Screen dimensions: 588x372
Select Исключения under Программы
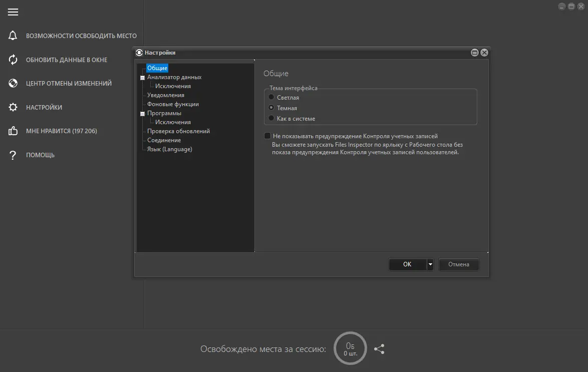pyautogui.click(x=173, y=122)
